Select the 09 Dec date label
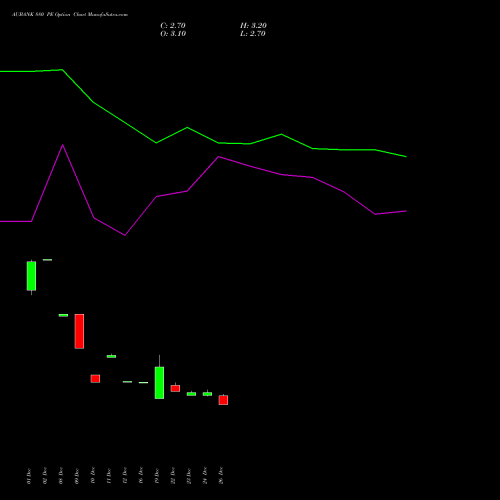 (x=77, y=476)
